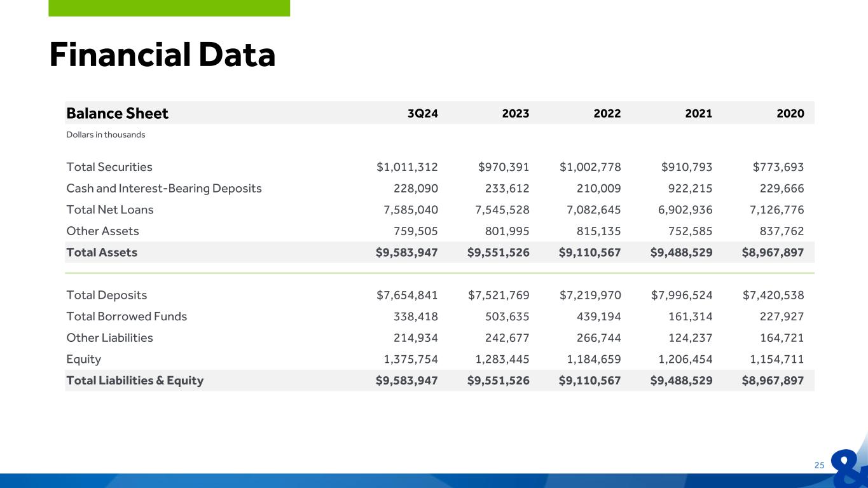Select the Total Borrowed Funds label
Screen dimensions: 868x488
[127, 316]
